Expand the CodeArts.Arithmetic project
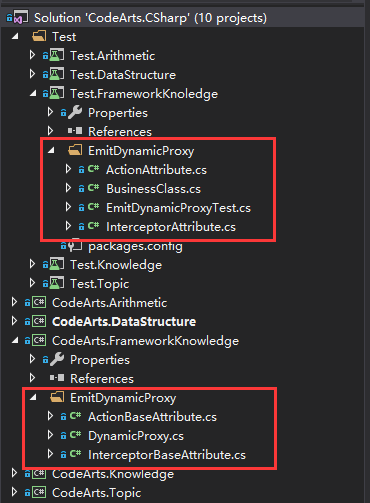370x503 pixels. pyautogui.click(x=14, y=302)
